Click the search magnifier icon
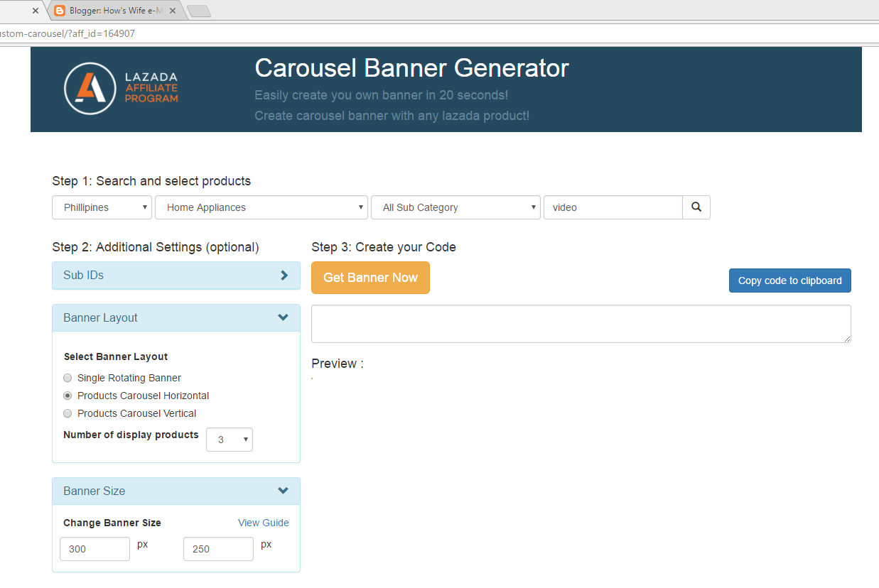 point(696,207)
